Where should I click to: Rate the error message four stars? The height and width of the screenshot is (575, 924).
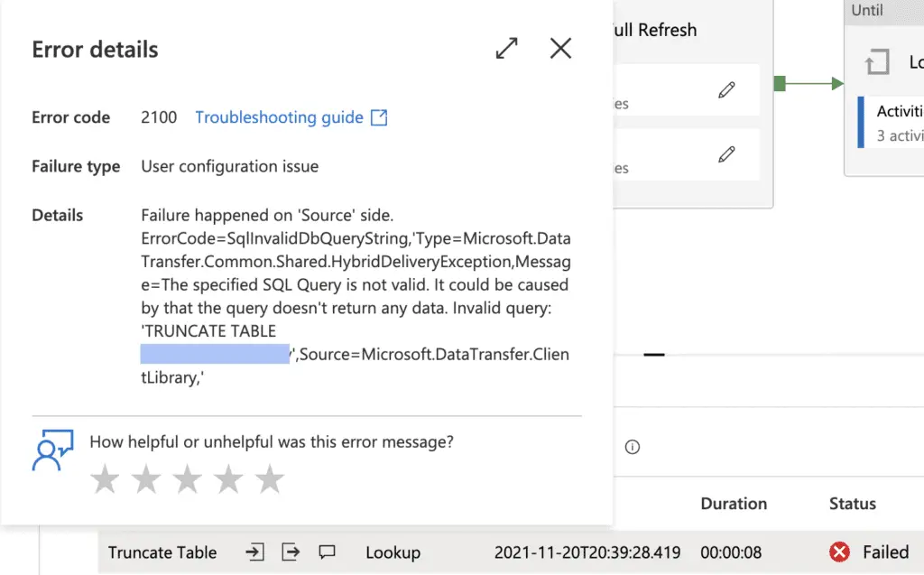228,478
